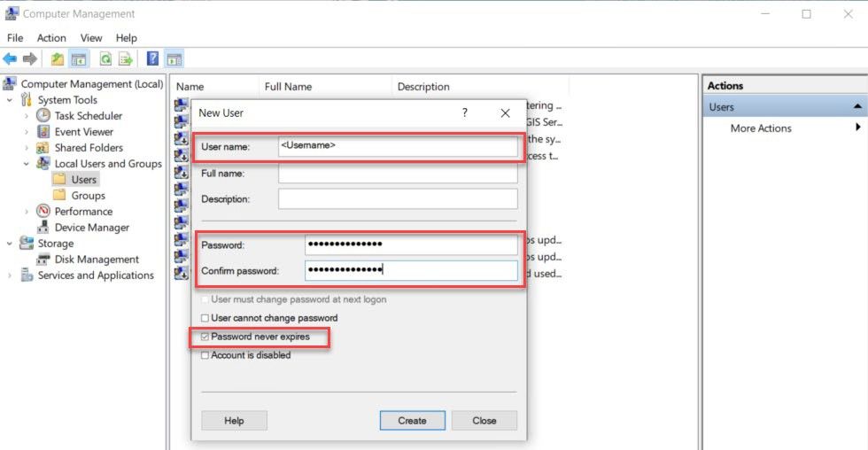Click the 'd used...' description cell
The width and height of the screenshot is (868, 450).
tap(544, 273)
